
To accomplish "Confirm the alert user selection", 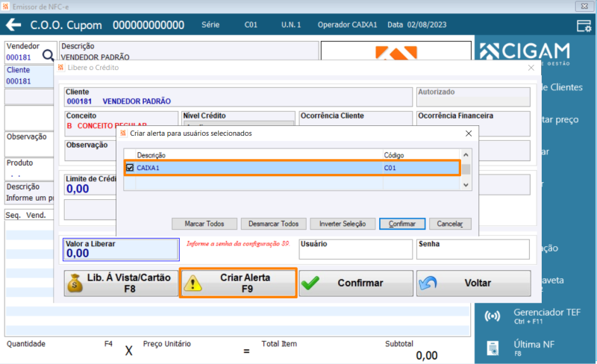I will click(402, 224).
